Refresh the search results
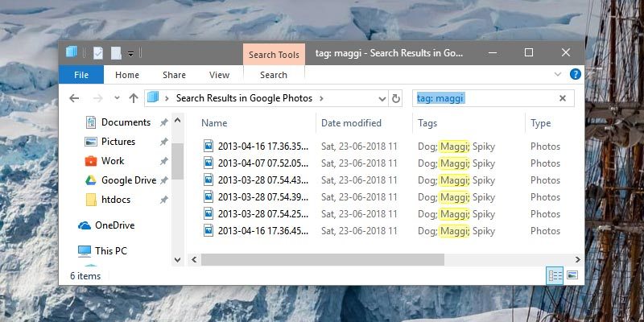This screenshot has width=644, height=322. click(395, 98)
